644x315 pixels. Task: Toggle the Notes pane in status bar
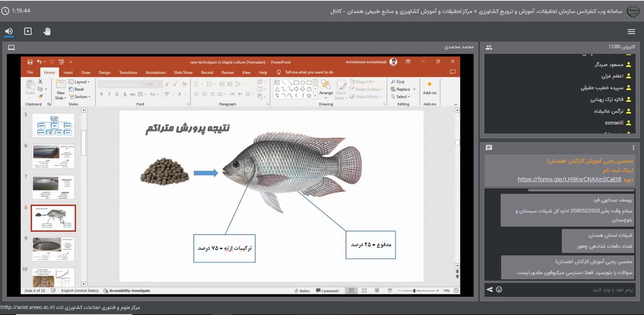point(302,291)
